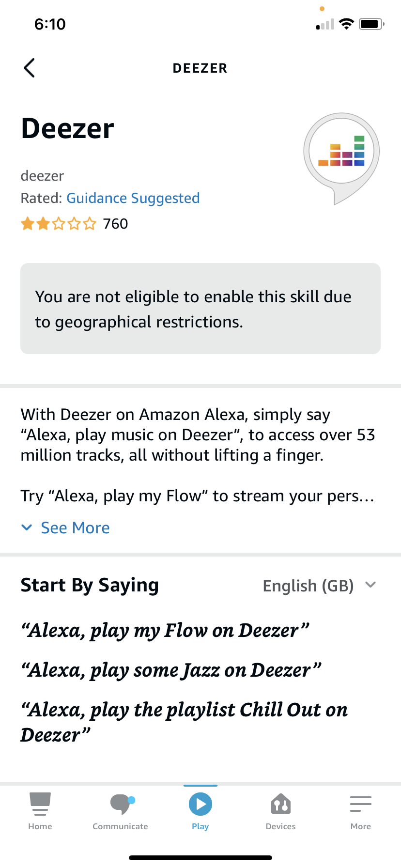Screen dimensions: 401x868
Task: Tap the playlist Chill Out phrase
Action: [x=184, y=722]
